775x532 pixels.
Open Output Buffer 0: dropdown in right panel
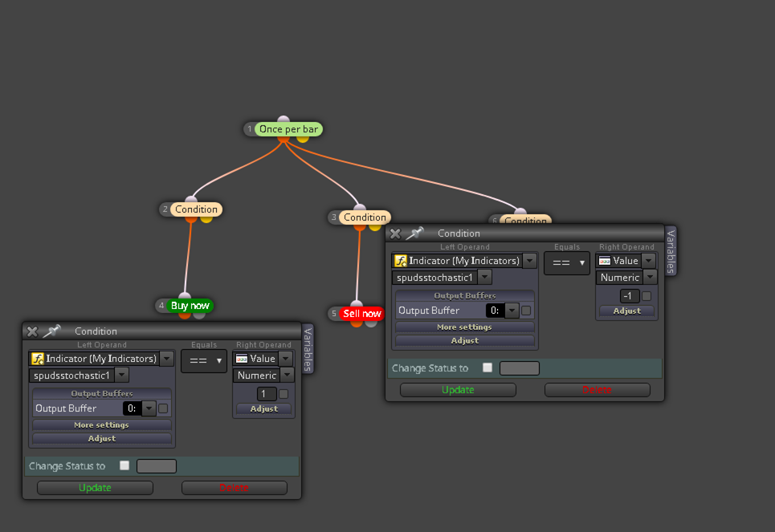511,311
